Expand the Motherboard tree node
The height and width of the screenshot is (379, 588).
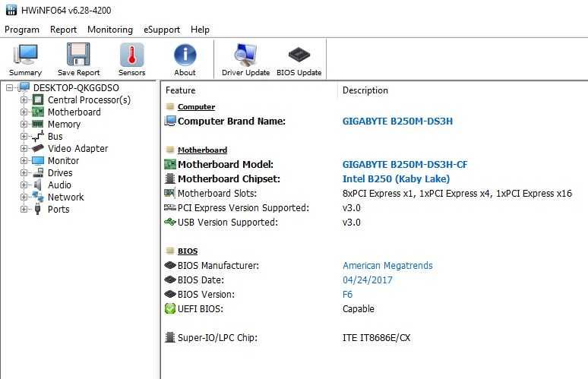click(x=24, y=112)
